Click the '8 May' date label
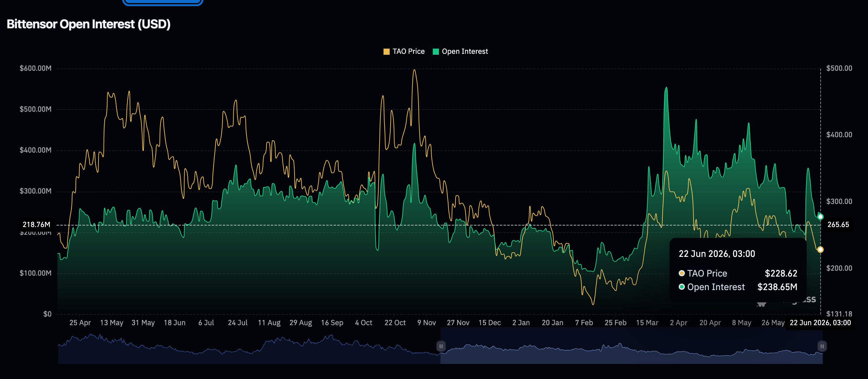 coord(741,323)
